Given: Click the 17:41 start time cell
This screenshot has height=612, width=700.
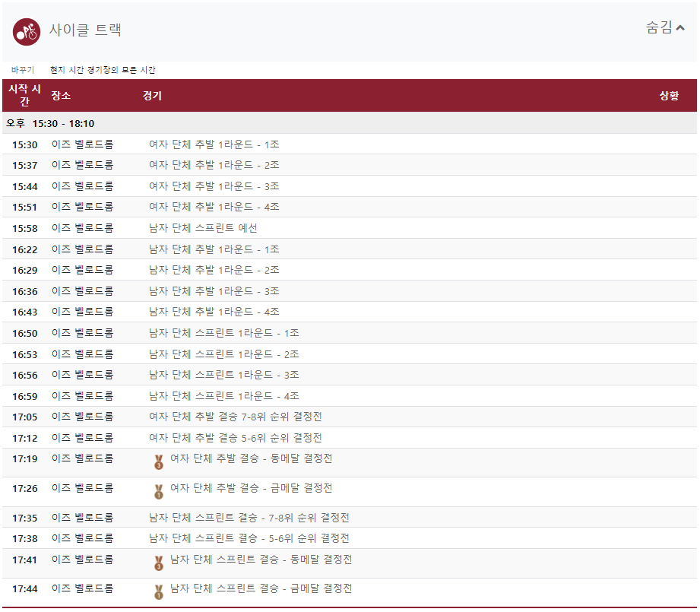Looking at the screenshot, I should coord(24,560).
